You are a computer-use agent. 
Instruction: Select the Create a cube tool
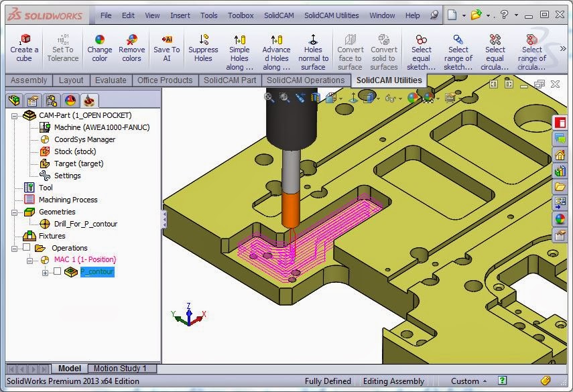click(x=24, y=47)
